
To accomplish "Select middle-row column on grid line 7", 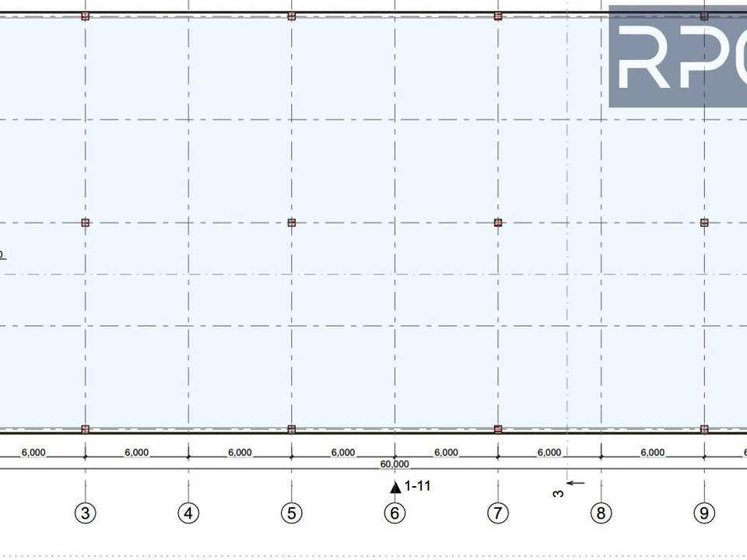I will point(498,222).
